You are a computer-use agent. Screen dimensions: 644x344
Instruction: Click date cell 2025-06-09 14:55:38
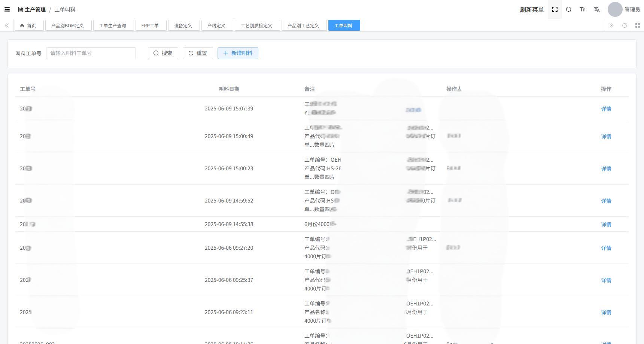pyautogui.click(x=229, y=224)
